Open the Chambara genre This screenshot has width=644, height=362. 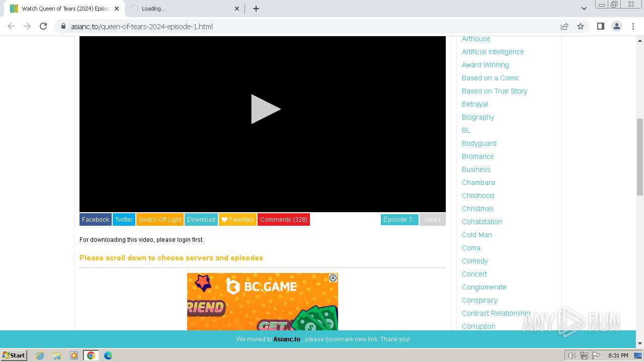click(x=478, y=183)
